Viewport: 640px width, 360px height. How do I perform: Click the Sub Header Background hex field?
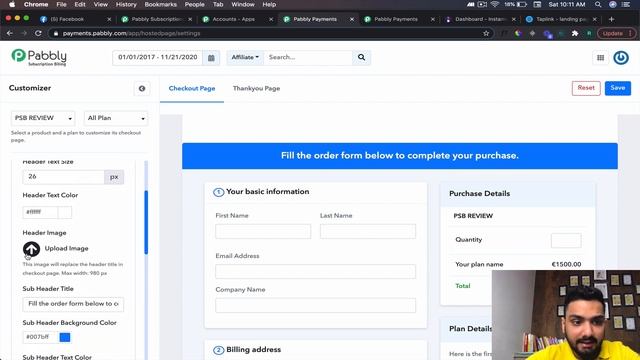[40, 338]
